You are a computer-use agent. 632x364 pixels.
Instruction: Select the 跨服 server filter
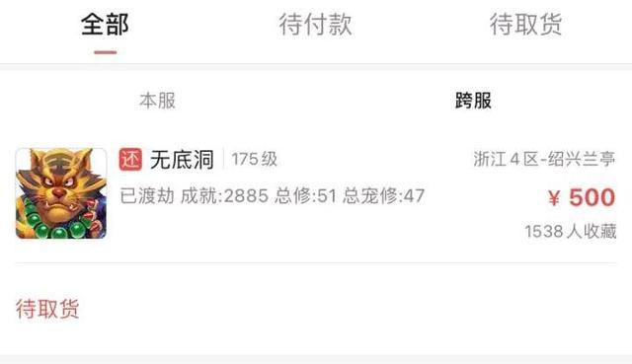coord(474,101)
